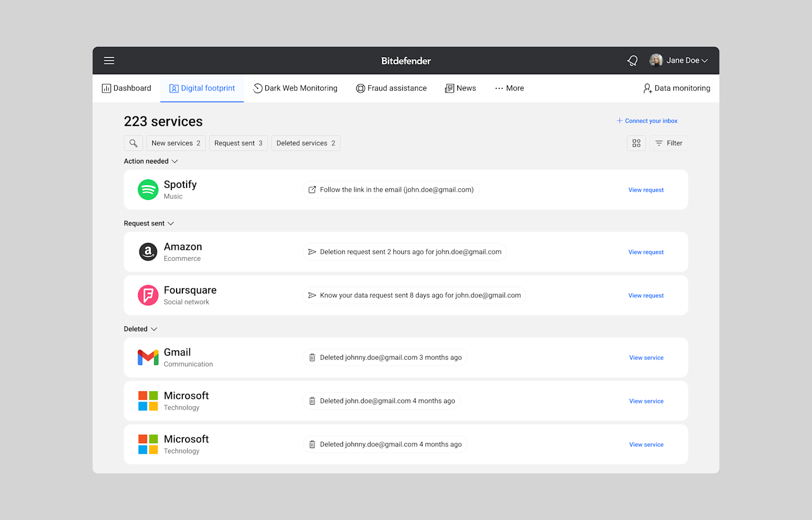Click the Foursquare logo icon
The width and height of the screenshot is (812, 520).
tap(148, 296)
